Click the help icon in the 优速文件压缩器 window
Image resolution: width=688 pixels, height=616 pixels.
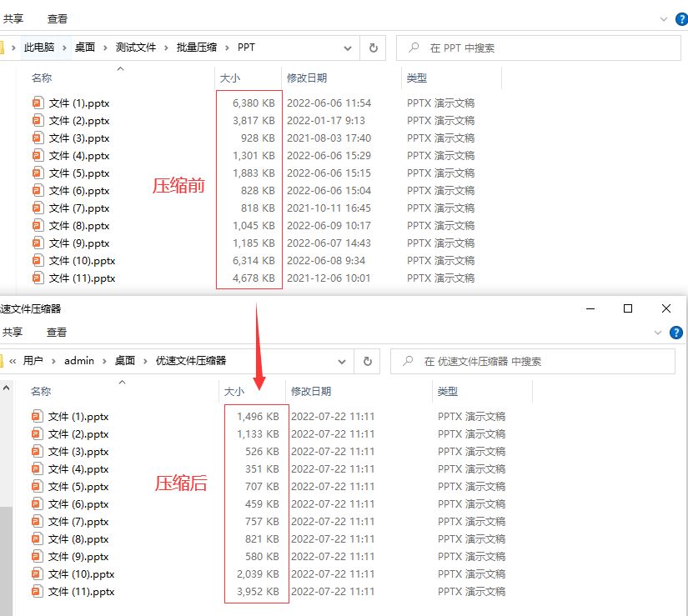coord(676,333)
